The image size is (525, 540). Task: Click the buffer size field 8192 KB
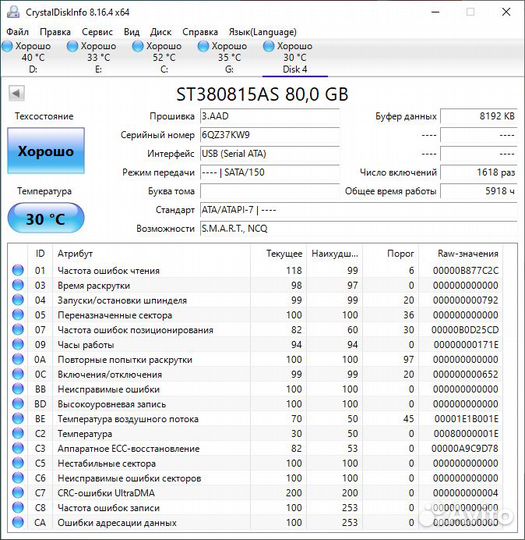point(479,116)
